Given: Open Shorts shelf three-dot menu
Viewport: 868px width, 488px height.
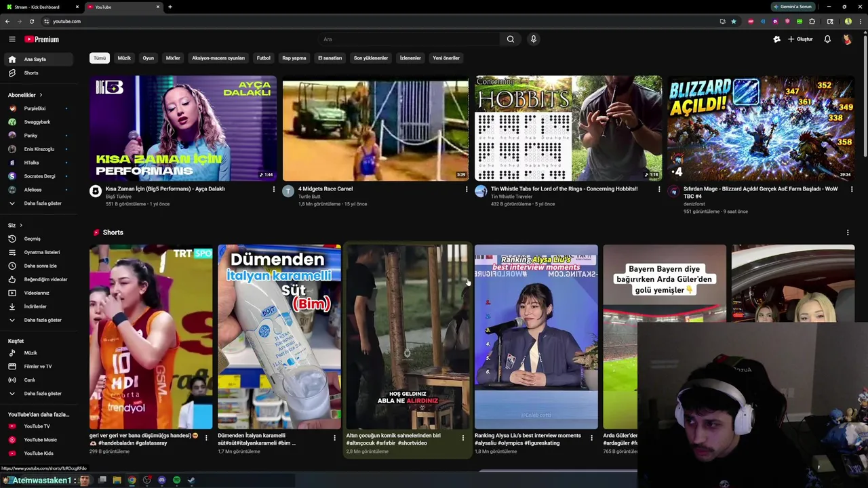Looking at the screenshot, I should pyautogui.click(x=848, y=232).
